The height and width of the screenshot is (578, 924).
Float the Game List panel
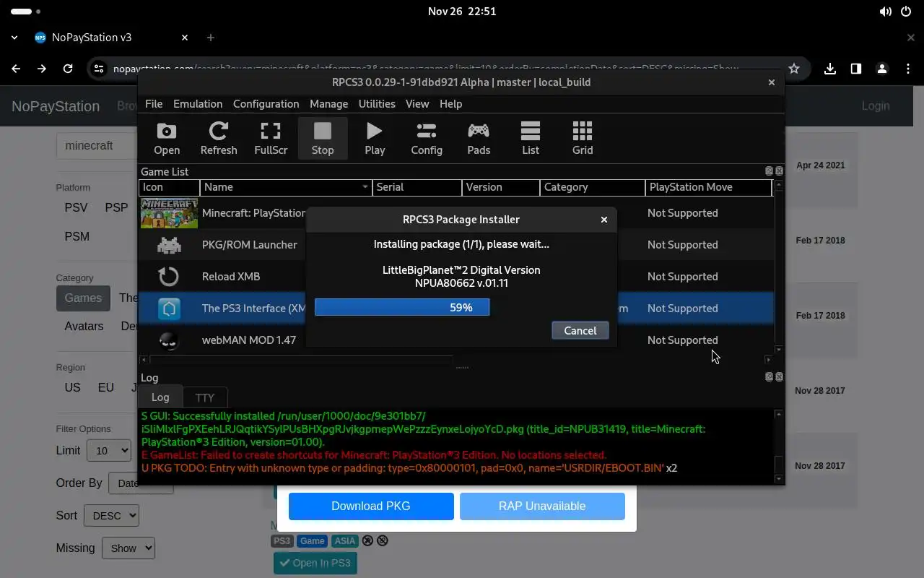pos(769,171)
